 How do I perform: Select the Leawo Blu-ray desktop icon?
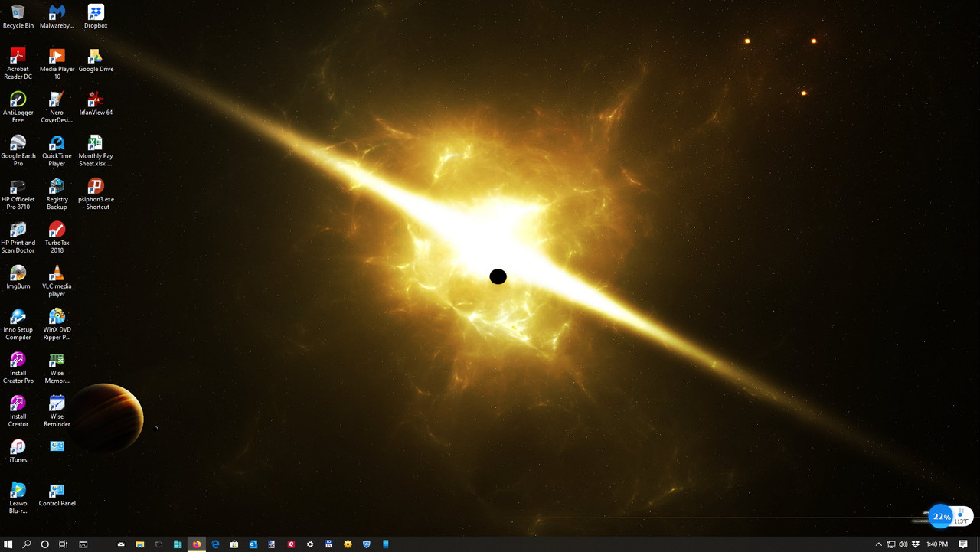click(18, 499)
